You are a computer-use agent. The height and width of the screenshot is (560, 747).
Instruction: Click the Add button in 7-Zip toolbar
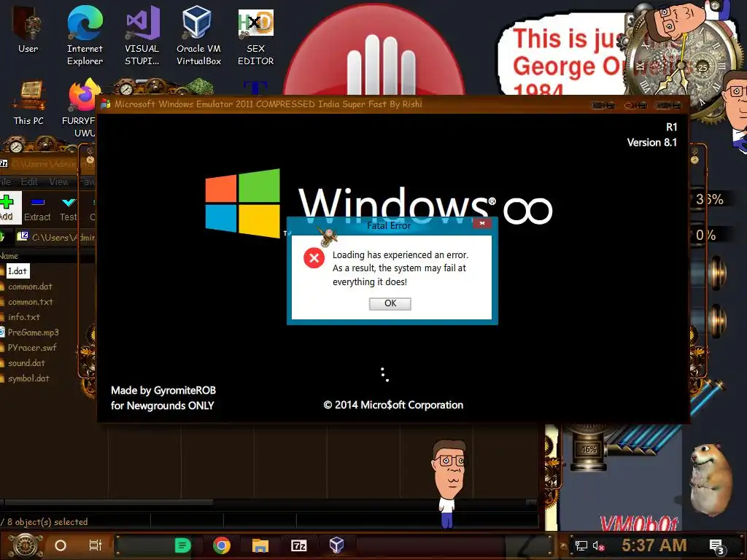(x=7, y=208)
